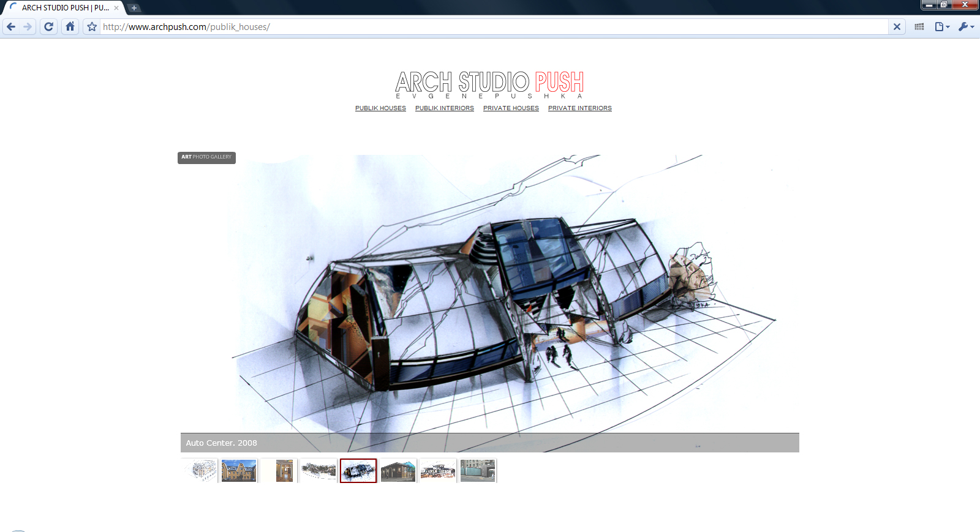Open the wrench settings menu
The image size is (980, 532).
click(966, 27)
